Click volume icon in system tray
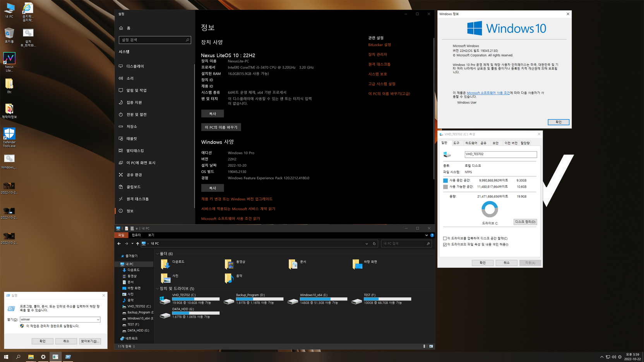644x362 pixels. [614, 357]
